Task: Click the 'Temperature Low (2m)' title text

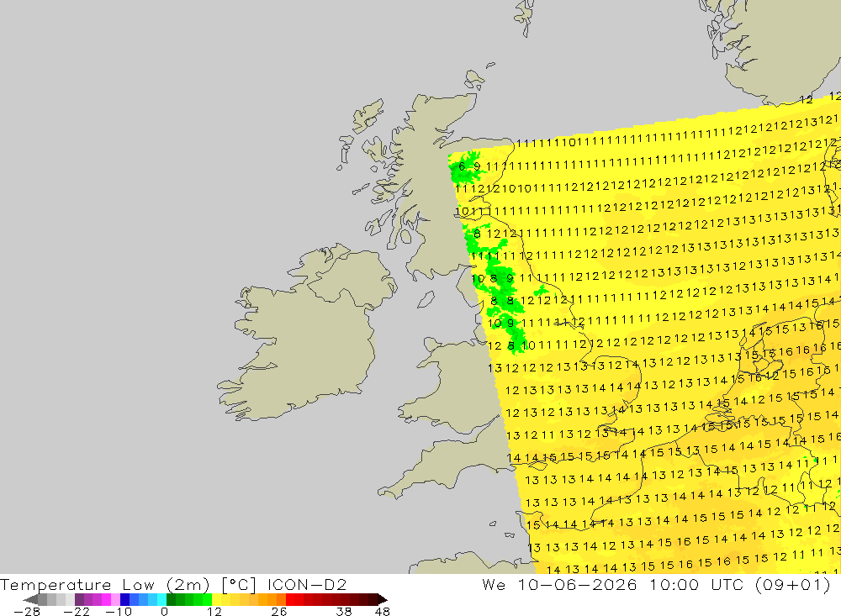Action: click(x=104, y=584)
